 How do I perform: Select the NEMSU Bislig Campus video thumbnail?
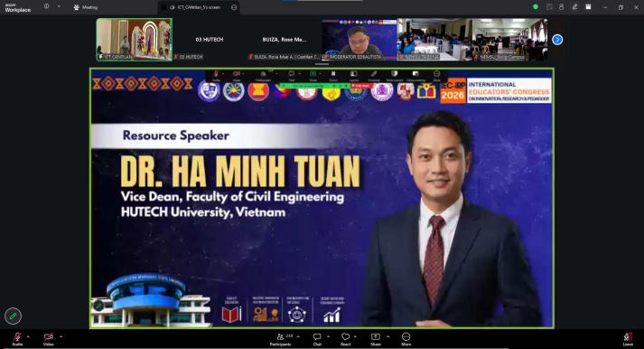point(509,40)
